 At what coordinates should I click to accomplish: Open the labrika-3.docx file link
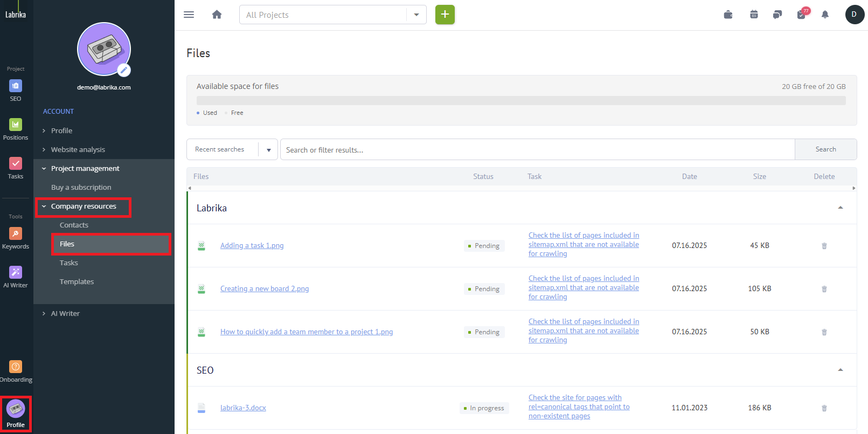click(x=243, y=408)
